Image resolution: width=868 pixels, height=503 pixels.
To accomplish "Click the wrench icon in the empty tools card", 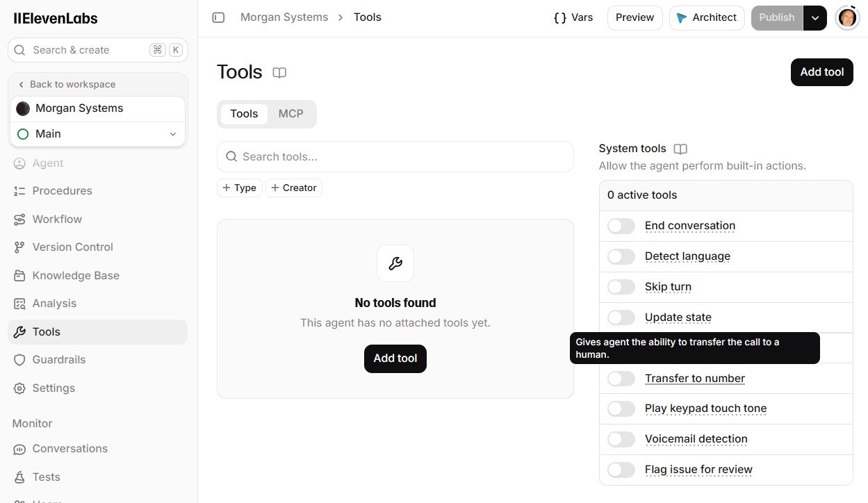I will point(395,263).
